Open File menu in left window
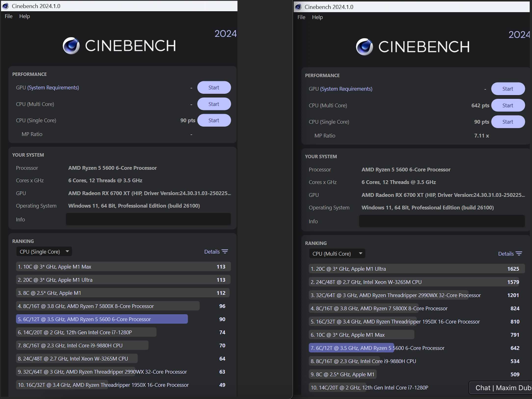The image size is (532, 399). pyautogui.click(x=9, y=16)
